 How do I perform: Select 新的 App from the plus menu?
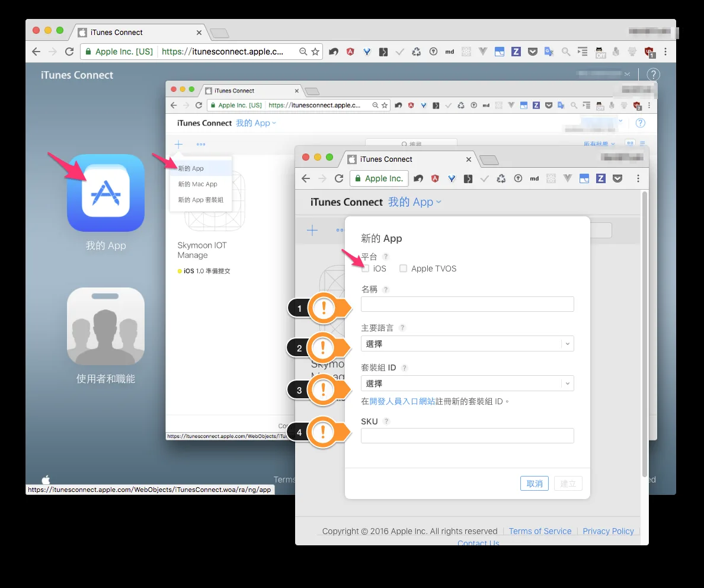pos(201,168)
